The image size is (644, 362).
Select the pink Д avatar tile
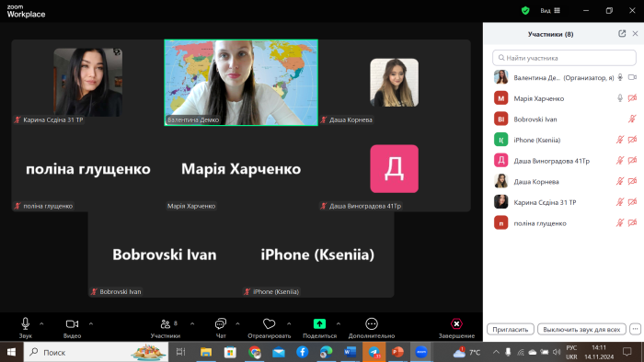(x=395, y=168)
